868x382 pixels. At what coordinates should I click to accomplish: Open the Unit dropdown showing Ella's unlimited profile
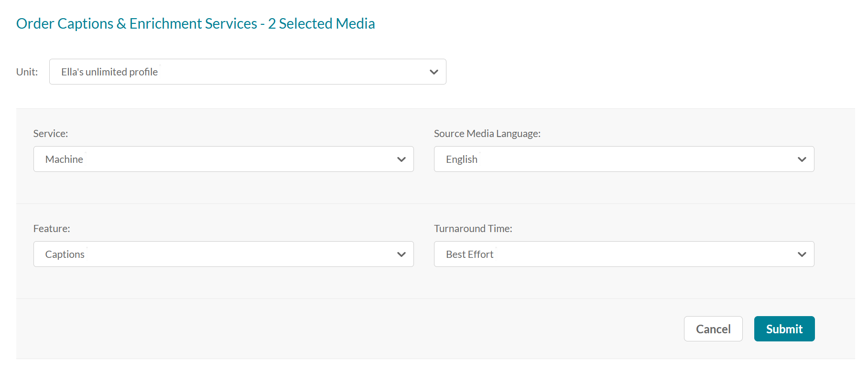tap(247, 72)
